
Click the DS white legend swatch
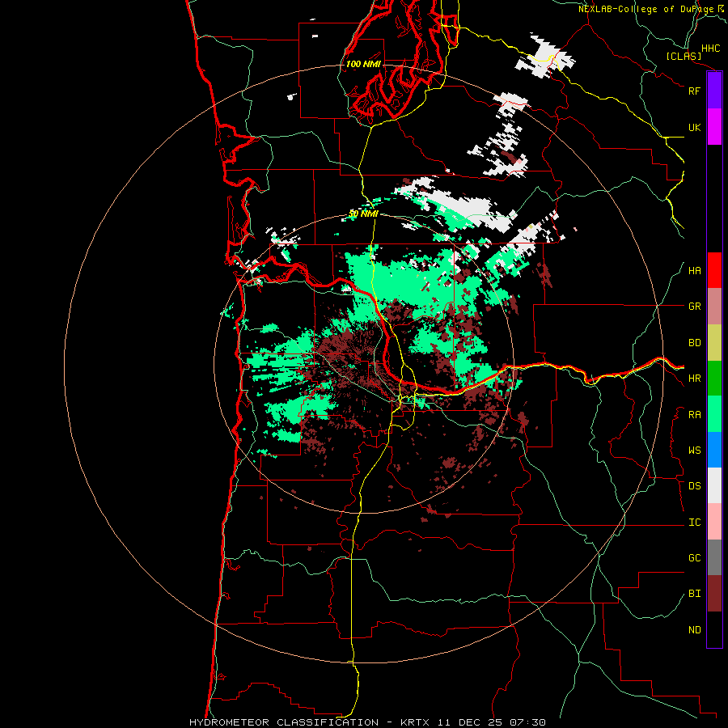714,485
